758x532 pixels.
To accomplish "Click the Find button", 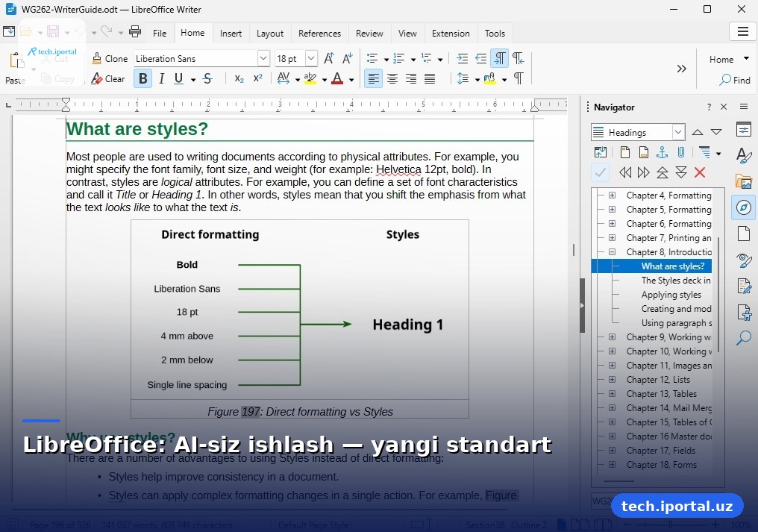I will (x=735, y=80).
